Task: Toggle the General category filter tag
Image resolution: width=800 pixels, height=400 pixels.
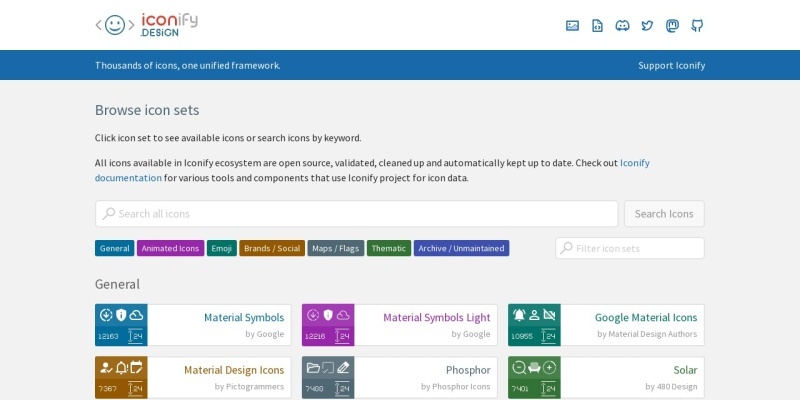Action: 115,248
